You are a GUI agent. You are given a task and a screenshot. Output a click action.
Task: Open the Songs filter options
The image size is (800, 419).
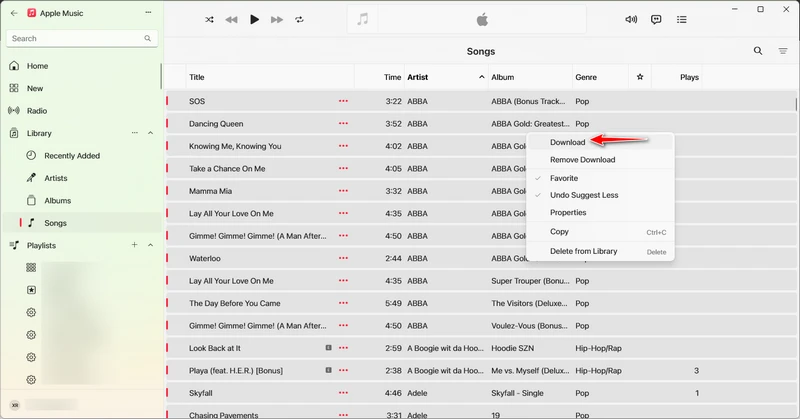(x=783, y=51)
